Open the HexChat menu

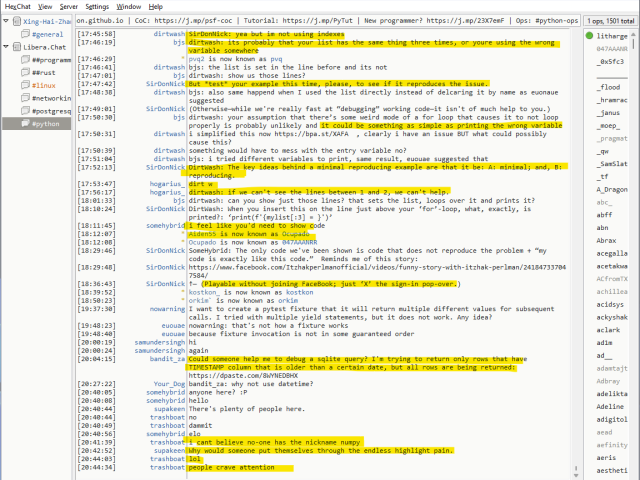[x=18, y=7]
